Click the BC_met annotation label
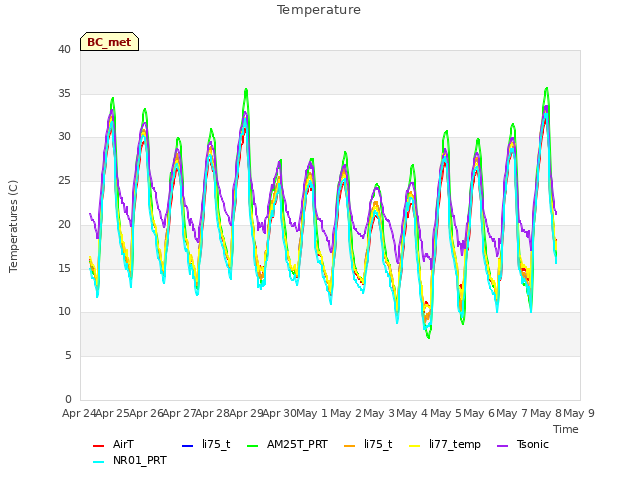640x480 pixels. (109, 42)
